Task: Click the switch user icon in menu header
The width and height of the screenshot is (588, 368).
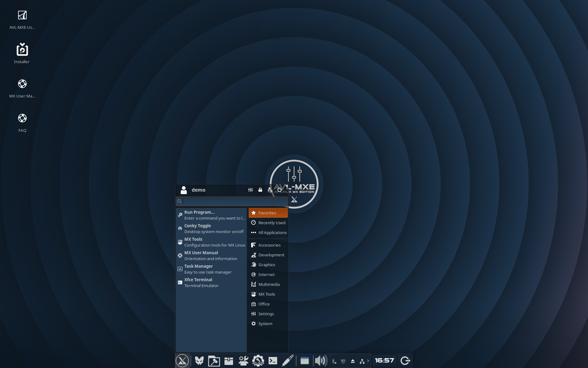Action: [x=270, y=190]
